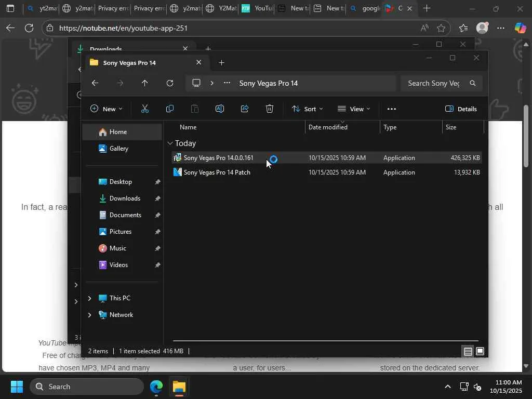Viewport: 532px width, 399px height.
Task: Expand the This PC tree node
Action: point(89,298)
